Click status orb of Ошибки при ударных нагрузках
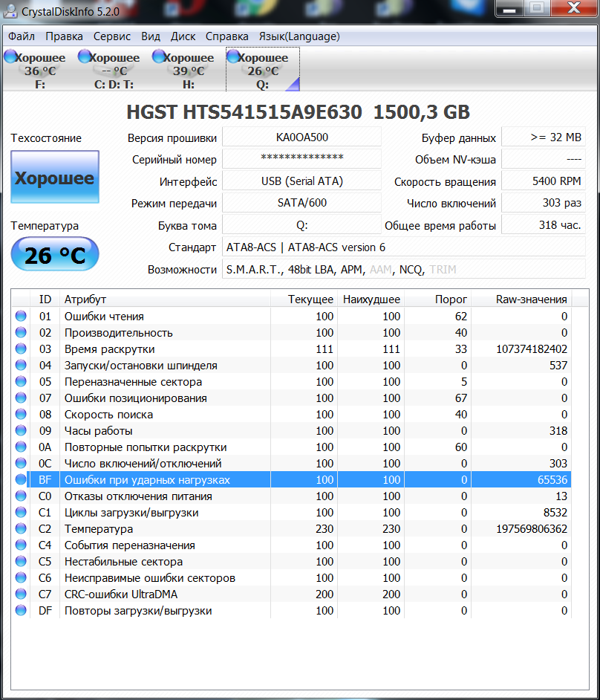 coord(21,479)
